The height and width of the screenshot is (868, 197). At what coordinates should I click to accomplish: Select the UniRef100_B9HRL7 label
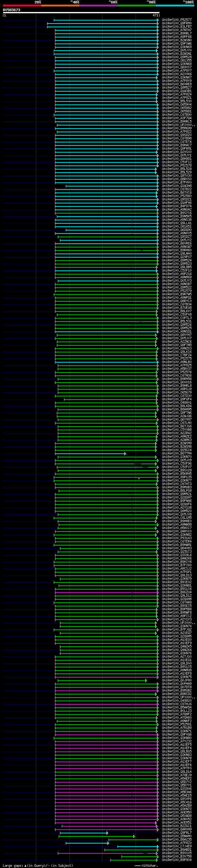tap(177, 33)
